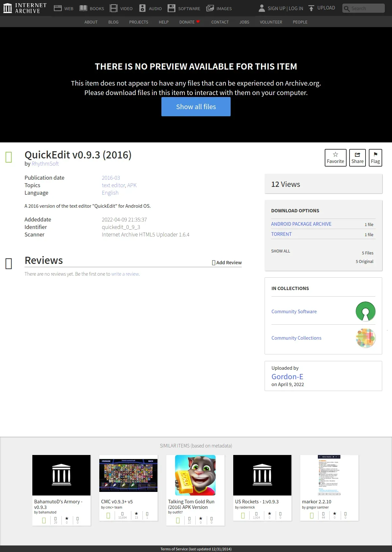The image size is (392, 552).
Task: Click the English language link
Action: coord(110,193)
